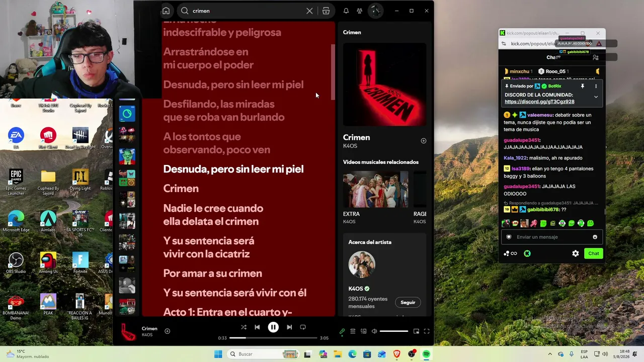
Task: Open now-playing album art in player bar
Action: (x=127, y=331)
